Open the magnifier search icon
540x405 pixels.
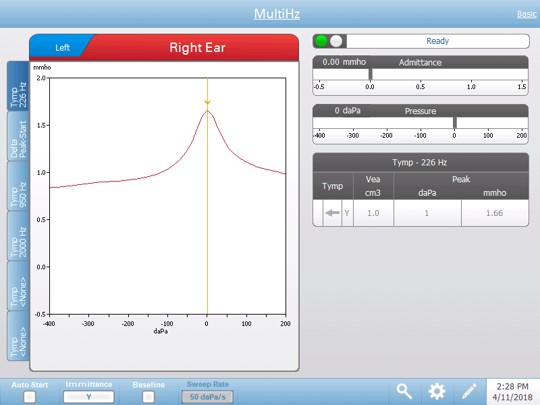pyautogui.click(x=404, y=392)
